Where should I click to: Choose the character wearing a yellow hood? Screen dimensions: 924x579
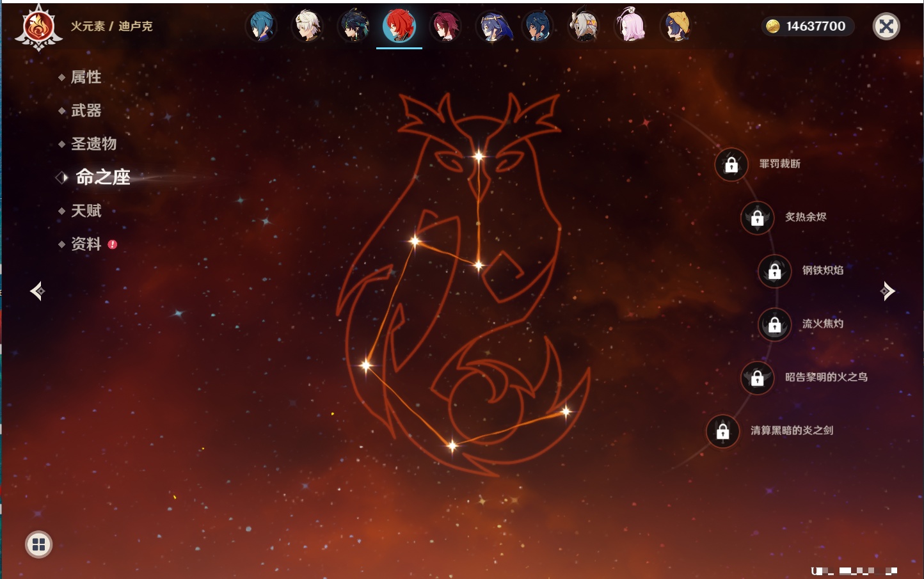coord(676,26)
